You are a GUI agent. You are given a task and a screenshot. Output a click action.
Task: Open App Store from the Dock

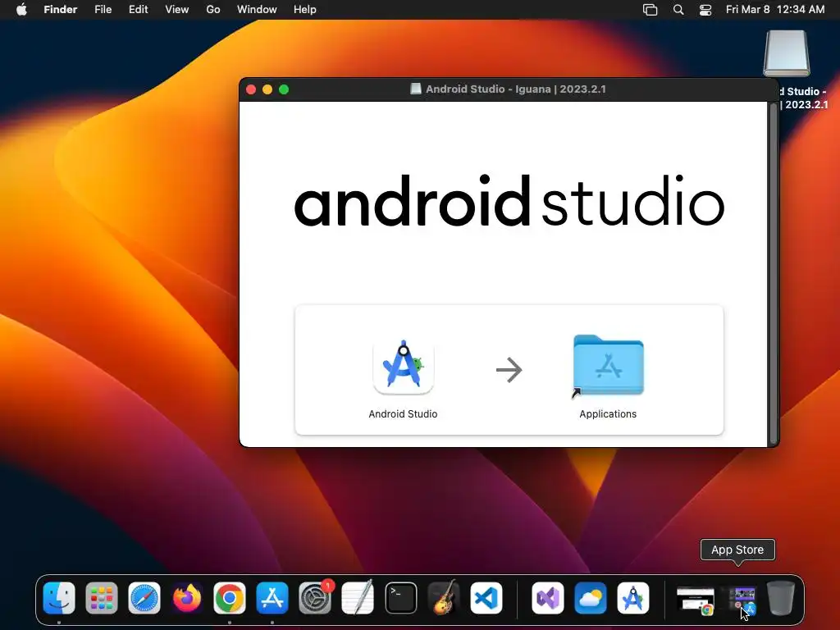pos(272,597)
